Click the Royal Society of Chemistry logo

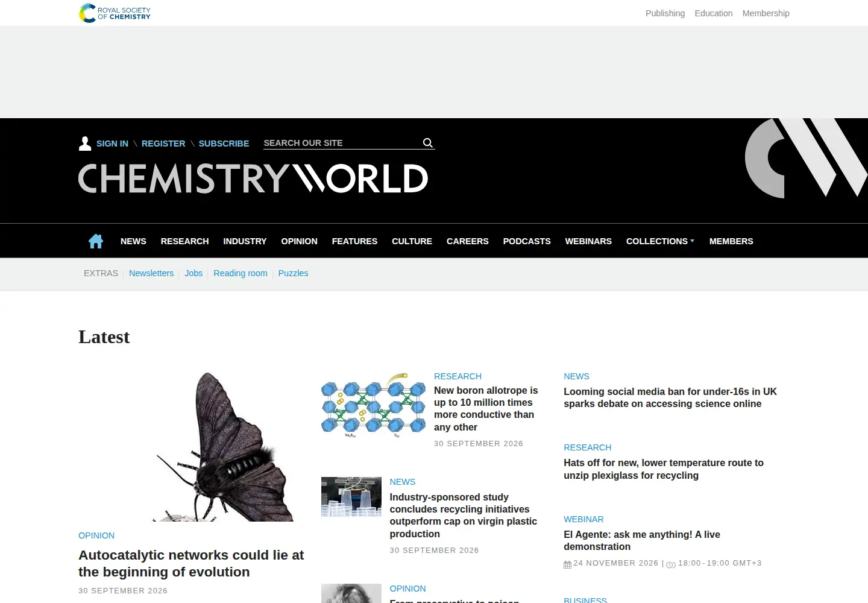pos(115,13)
